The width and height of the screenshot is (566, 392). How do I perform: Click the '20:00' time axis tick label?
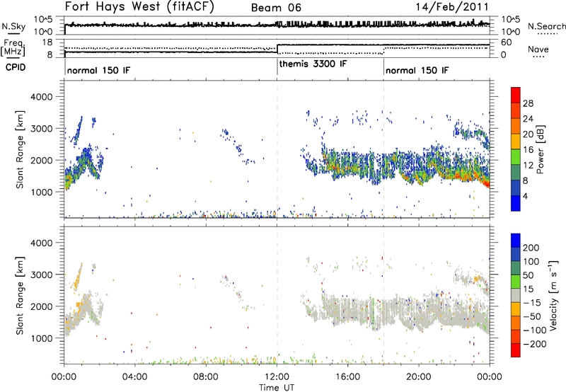click(x=419, y=377)
